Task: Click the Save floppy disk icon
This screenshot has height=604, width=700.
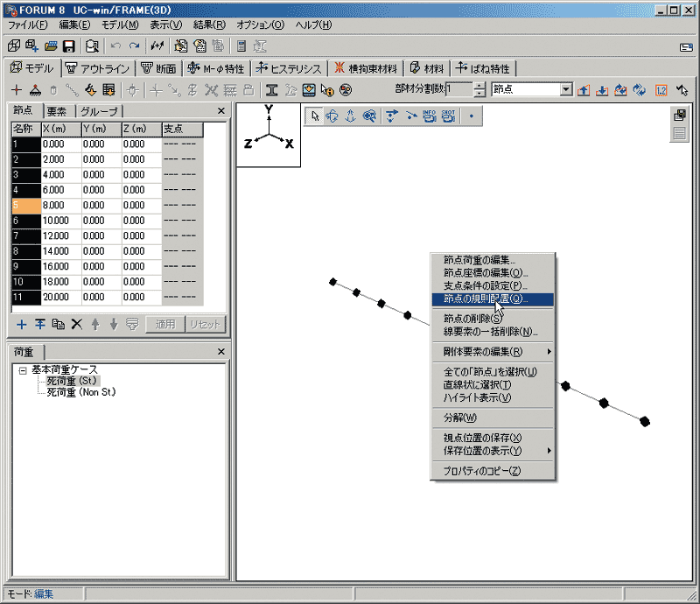Action: [68, 46]
